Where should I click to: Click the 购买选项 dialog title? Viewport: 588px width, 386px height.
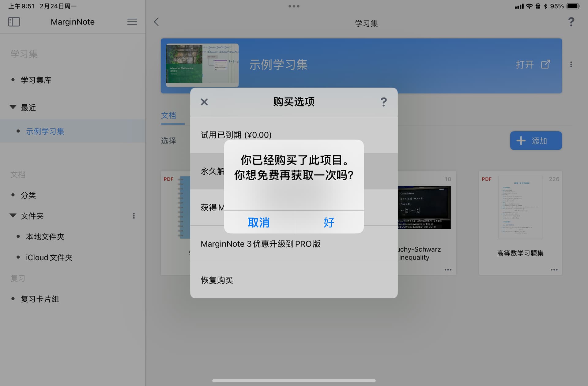[x=294, y=102]
